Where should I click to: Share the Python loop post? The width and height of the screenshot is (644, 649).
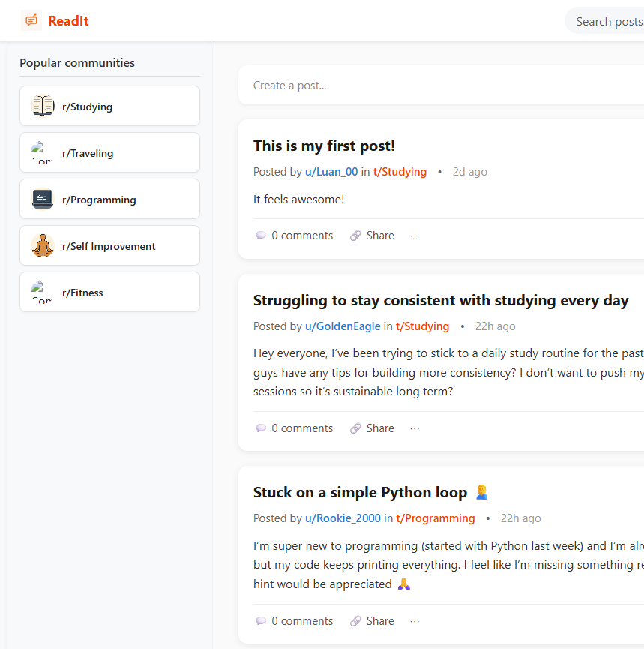point(372,621)
